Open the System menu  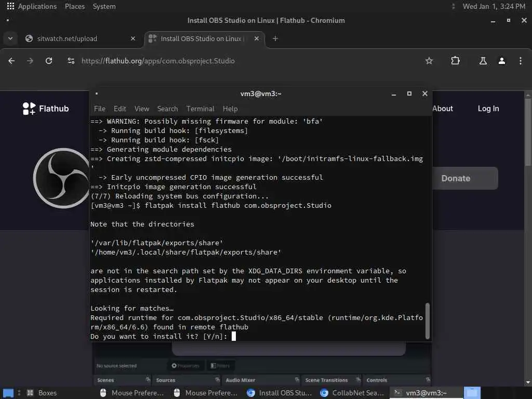pos(104,6)
